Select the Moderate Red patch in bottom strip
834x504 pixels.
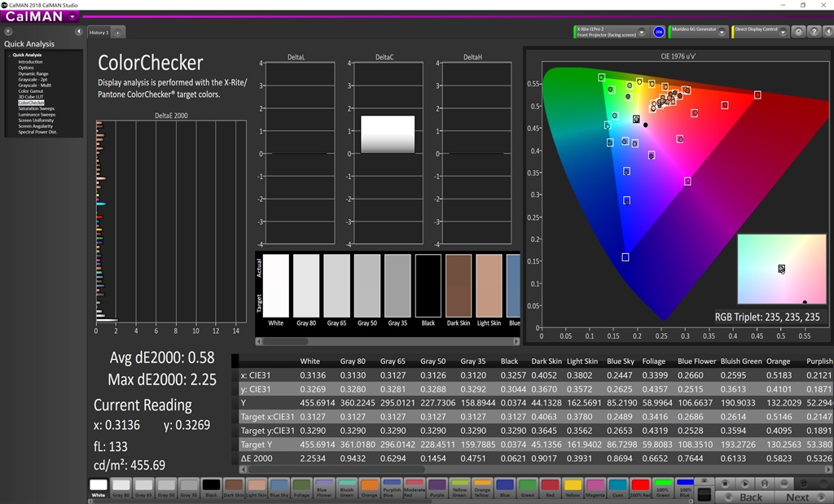tap(415, 488)
